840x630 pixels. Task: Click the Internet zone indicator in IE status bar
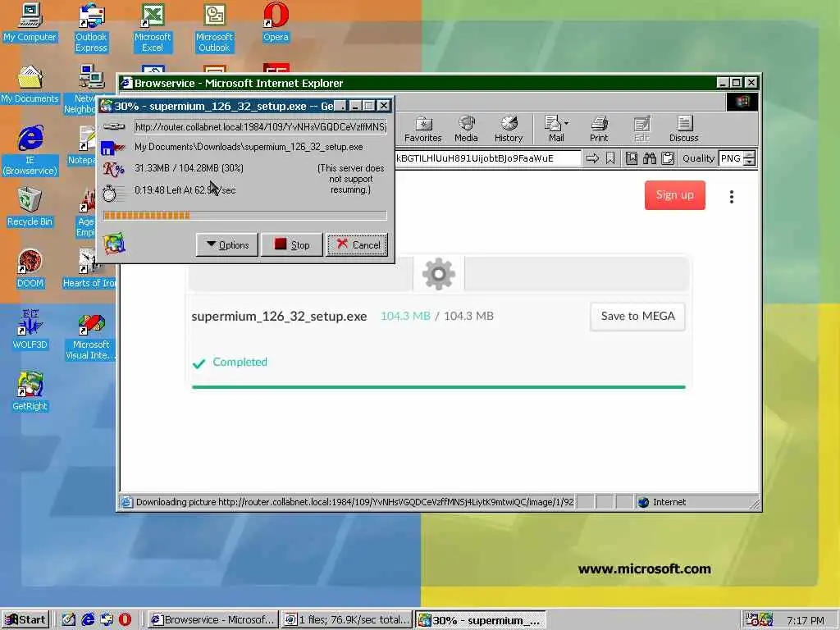pyautogui.click(x=663, y=502)
